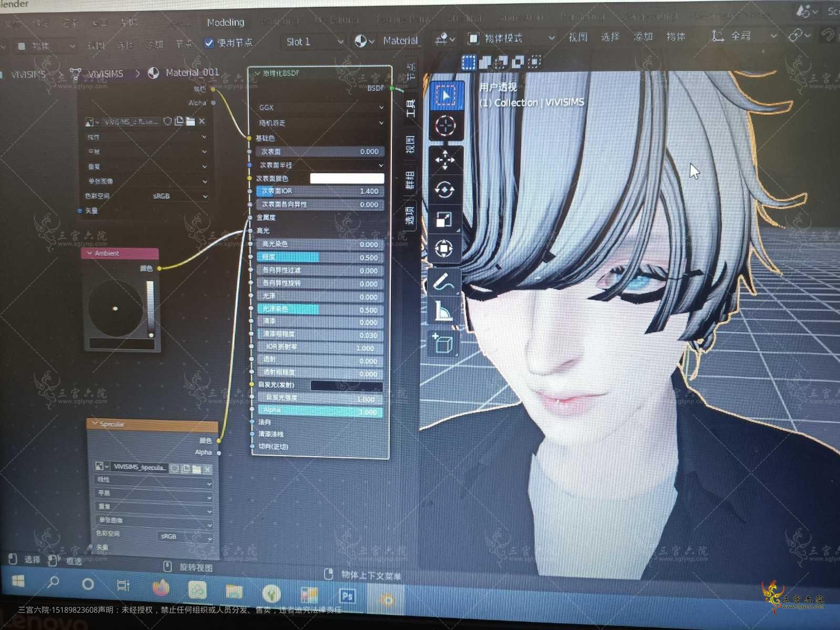Viewport: 840px width, 630px height.
Task: Open the 全局 transform orientation dropdown
Action: pos(743,36)
